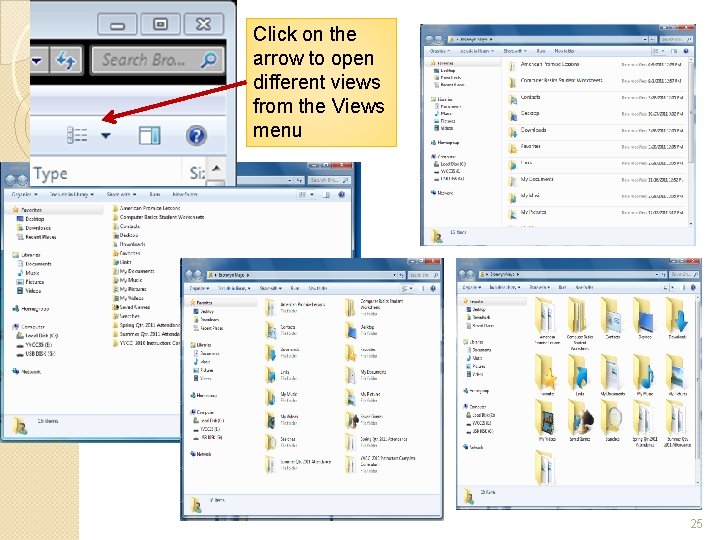Open Share with menu in tiles-view window

click(x=270, y=288)
